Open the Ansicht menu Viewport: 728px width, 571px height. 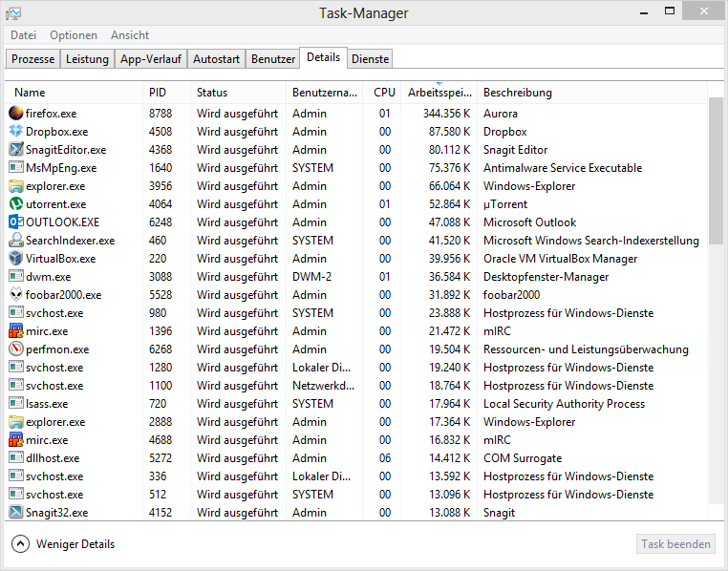pos(130,35)
